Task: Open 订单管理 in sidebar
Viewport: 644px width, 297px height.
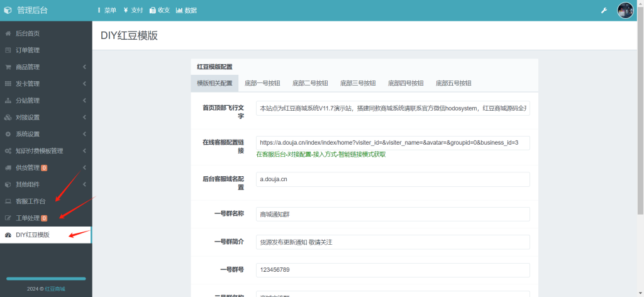Action: 45,50
